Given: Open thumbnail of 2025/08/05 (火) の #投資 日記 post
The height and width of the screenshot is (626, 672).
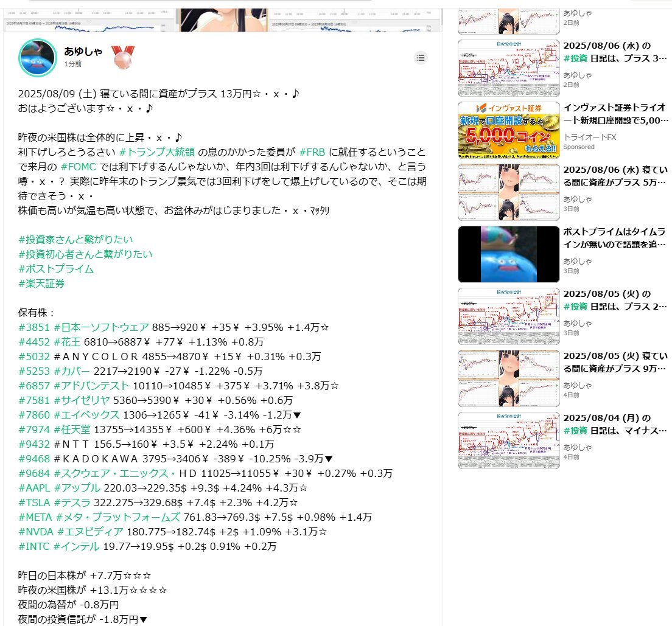Looking at the screenshot, I should pos(509,316).
